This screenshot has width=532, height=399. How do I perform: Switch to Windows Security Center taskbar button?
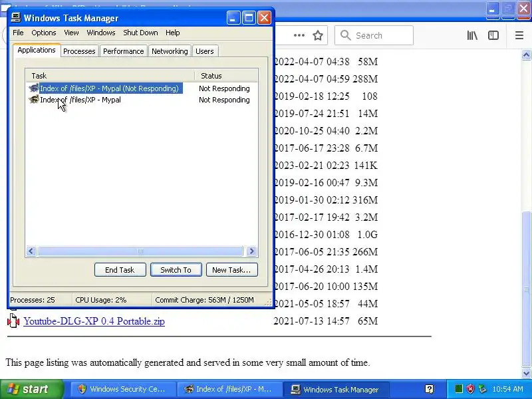(x=123, y=389)
